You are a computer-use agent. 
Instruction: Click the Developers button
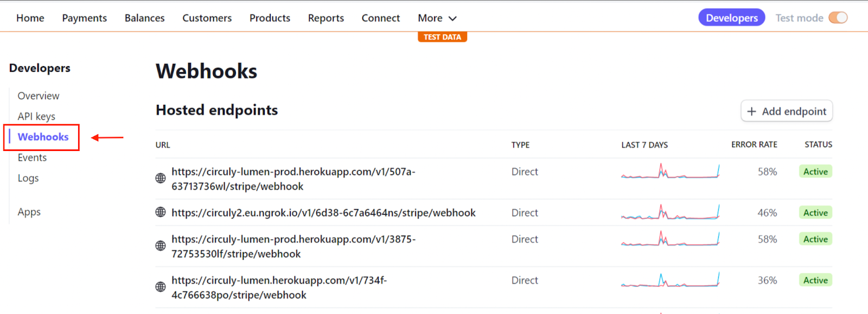(x=732, y=17)
